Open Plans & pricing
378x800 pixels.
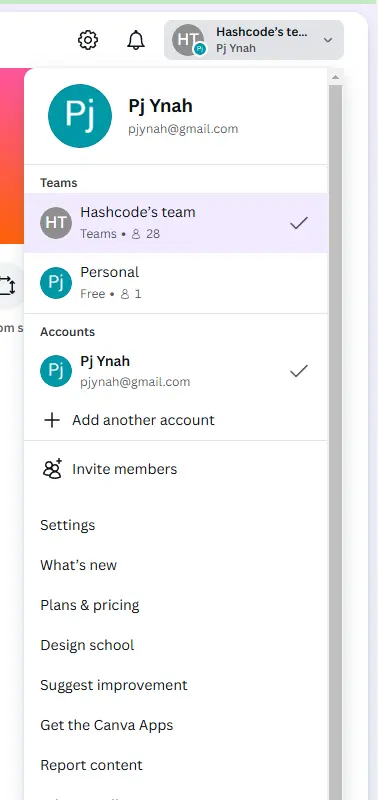click(90, 605)
